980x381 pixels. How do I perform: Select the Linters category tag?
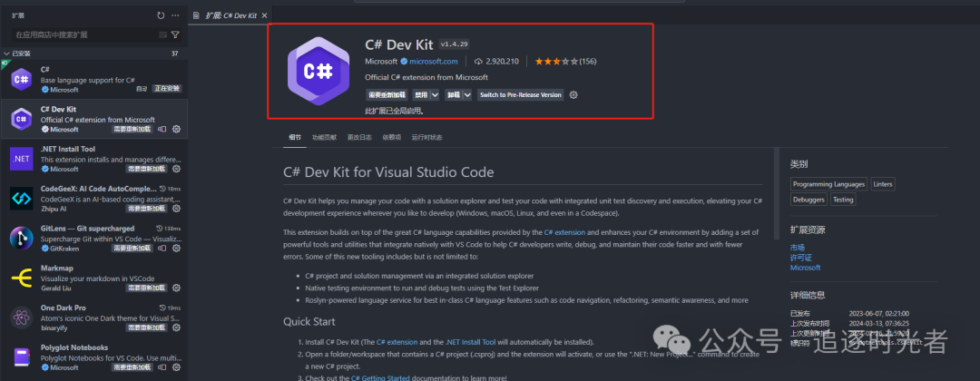(883, 184)
